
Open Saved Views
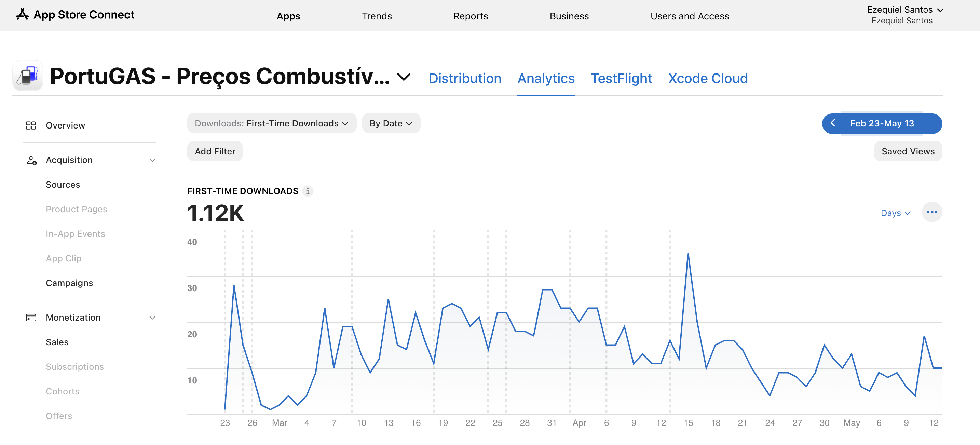908,151
